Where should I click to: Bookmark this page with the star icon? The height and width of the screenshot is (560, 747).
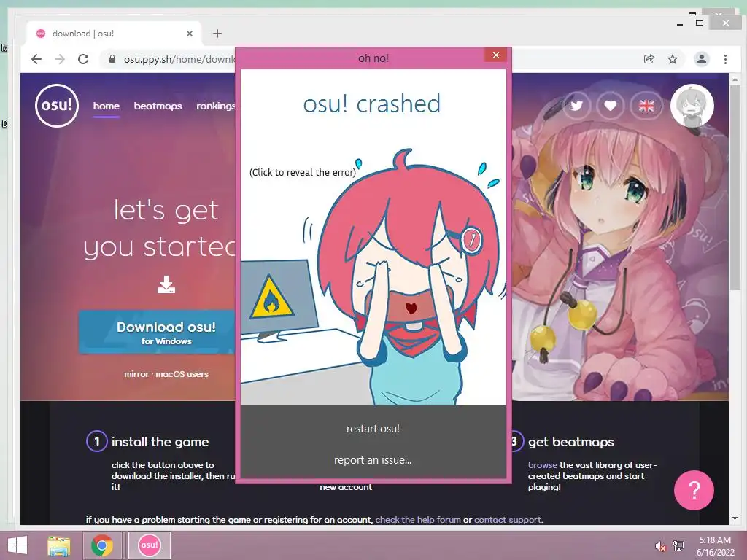click(672, 59)
